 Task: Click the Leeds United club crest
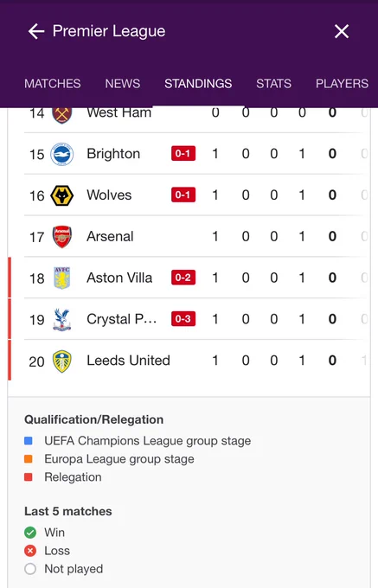click(62, 361)
